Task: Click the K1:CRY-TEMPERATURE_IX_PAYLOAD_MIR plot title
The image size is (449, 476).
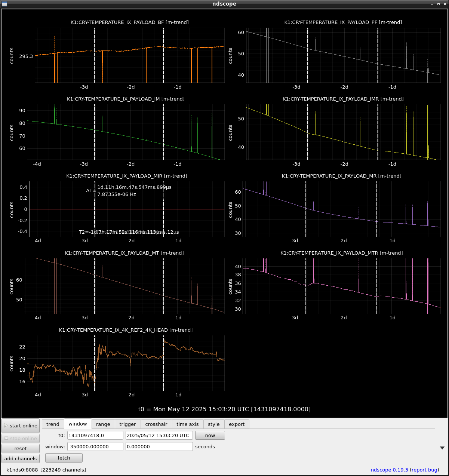Action: (127, 176)
